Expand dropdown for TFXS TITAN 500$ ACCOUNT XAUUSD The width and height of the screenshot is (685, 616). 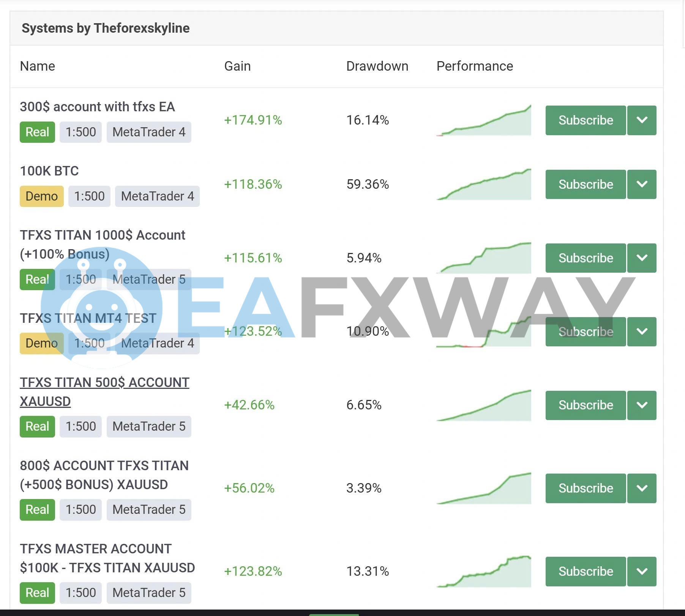pyautogui.click(x=641, y=405)
